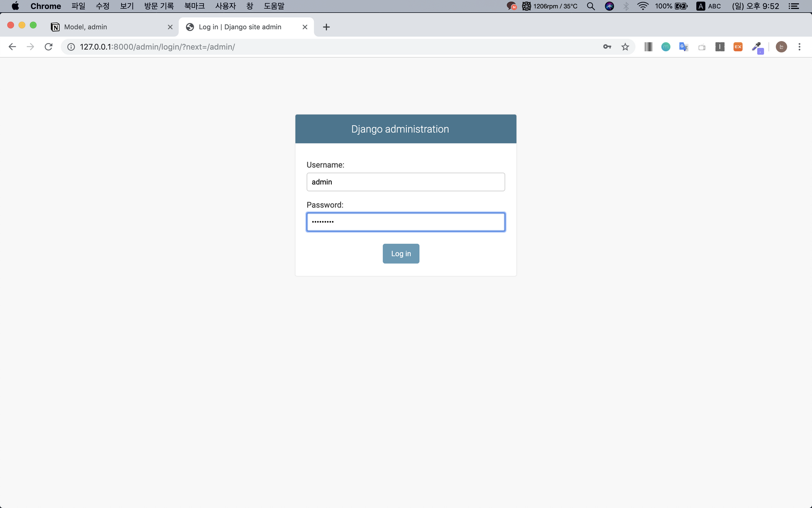Screen dimensions: 812x508
Task: Open the Chrome profile avatar
Action: point(781,47)
